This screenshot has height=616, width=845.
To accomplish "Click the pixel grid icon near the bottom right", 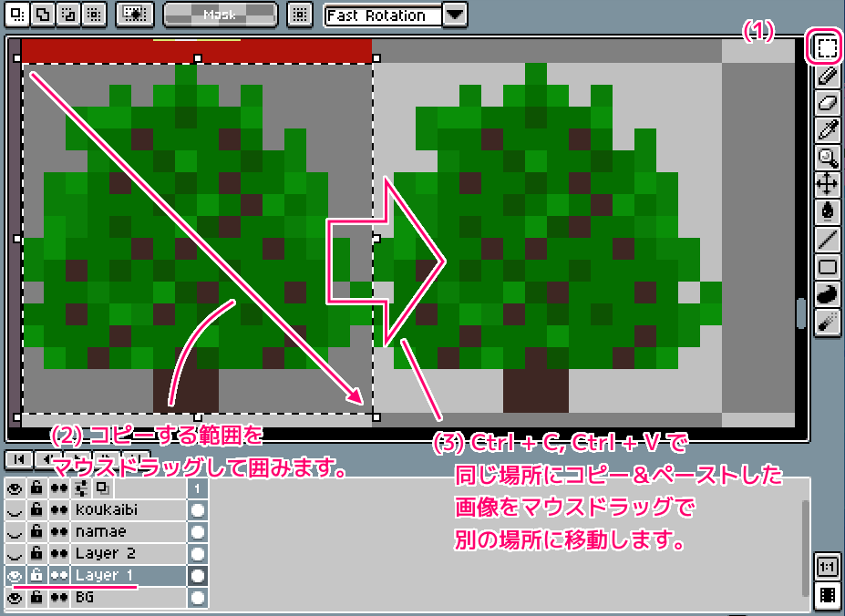I will coord(828,596).
